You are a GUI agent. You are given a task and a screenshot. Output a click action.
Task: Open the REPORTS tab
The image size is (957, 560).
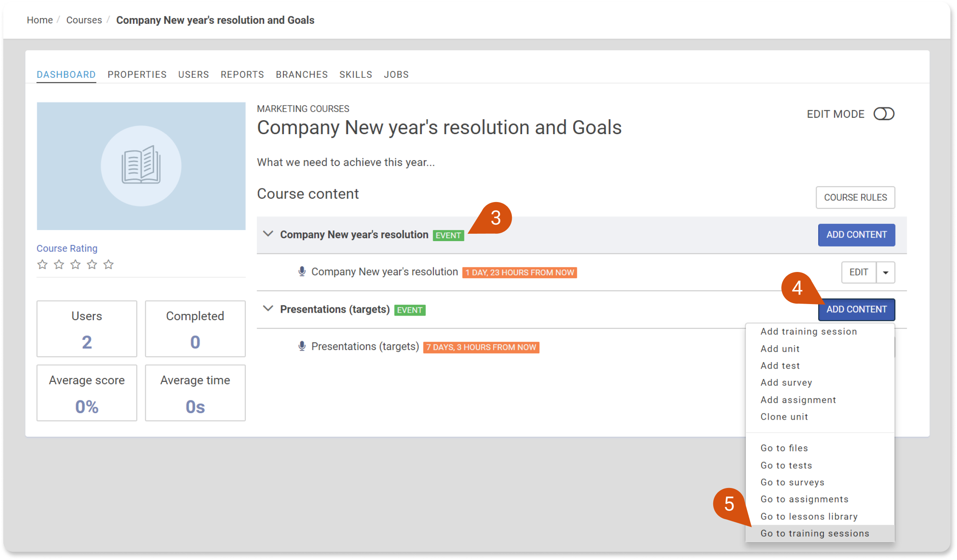pyautogui.click(x=242, y=74)
